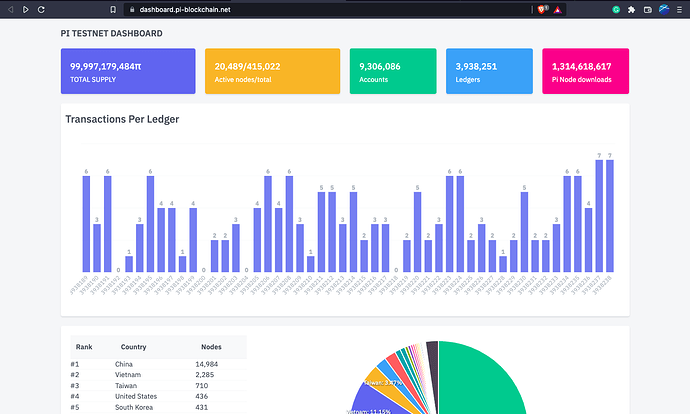Screen dimensions: 690x414
Task: Click the Country column header
Action: pos(133,347)
